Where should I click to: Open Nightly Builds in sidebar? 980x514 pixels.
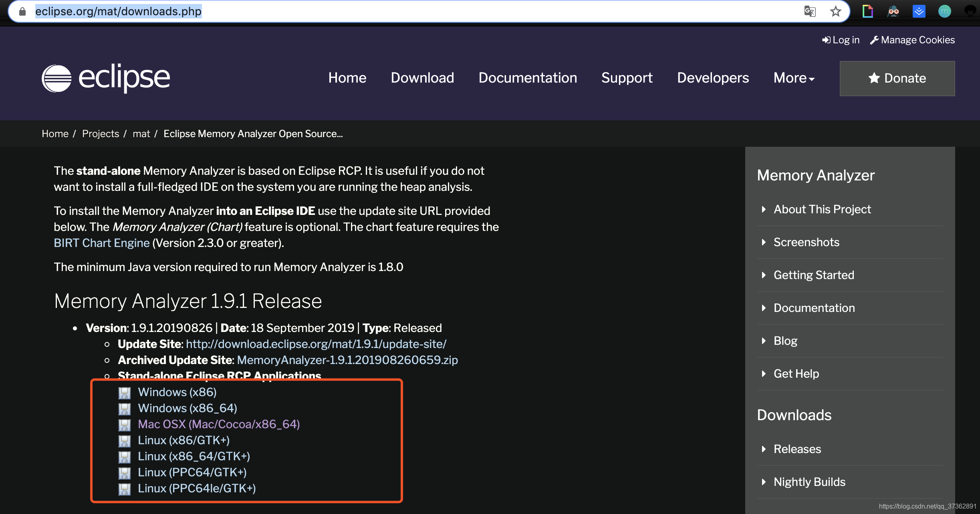[x=809, y=482]
